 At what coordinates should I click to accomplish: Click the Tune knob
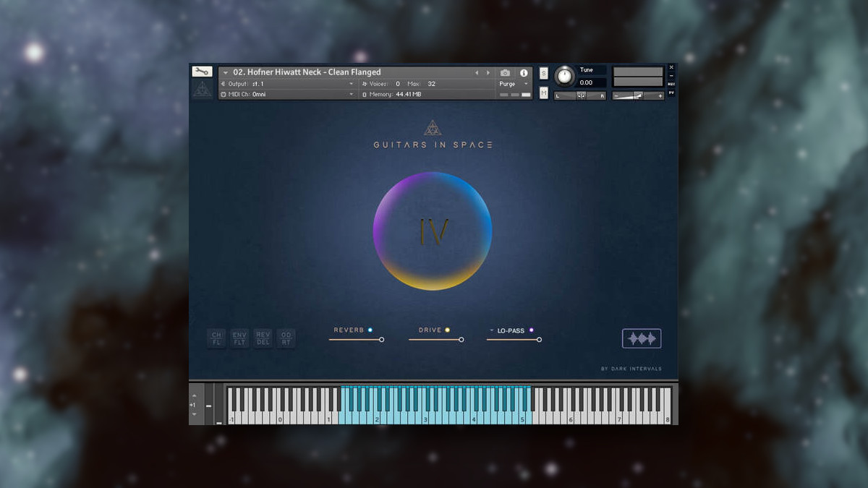pos(565,76)
